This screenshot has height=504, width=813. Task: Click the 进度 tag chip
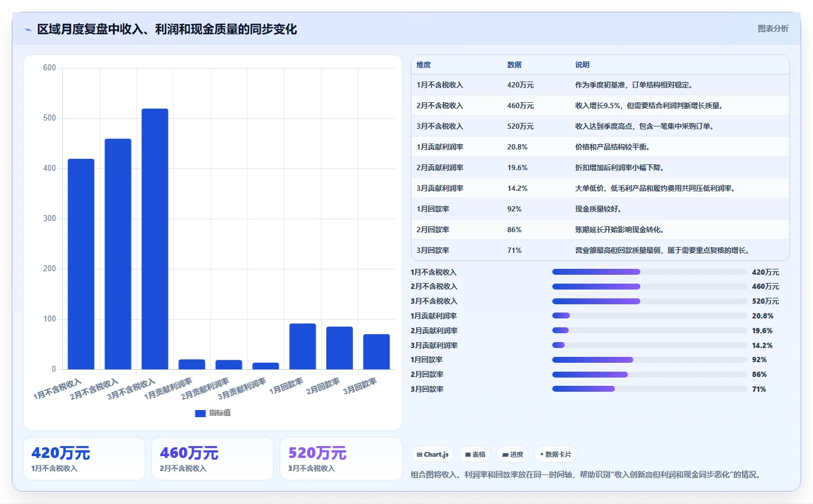tap(513, 454)
